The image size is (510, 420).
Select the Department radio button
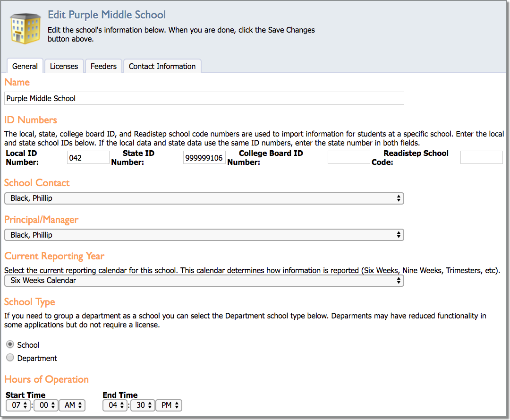point(10,358)
